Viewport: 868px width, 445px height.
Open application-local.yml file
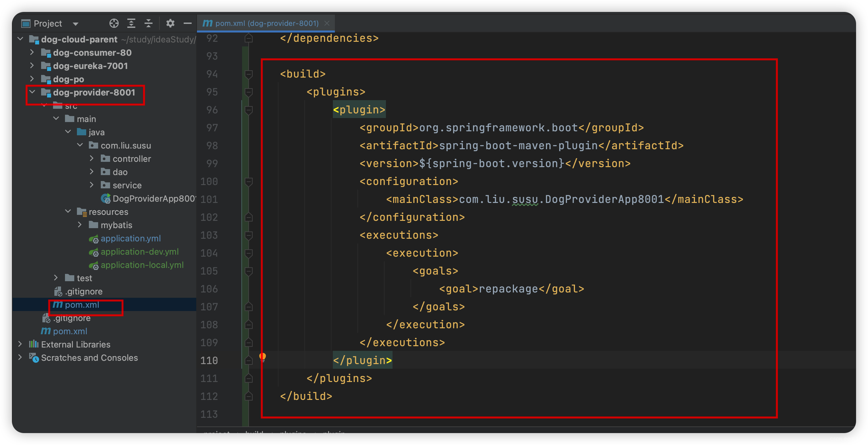point(142,265)
